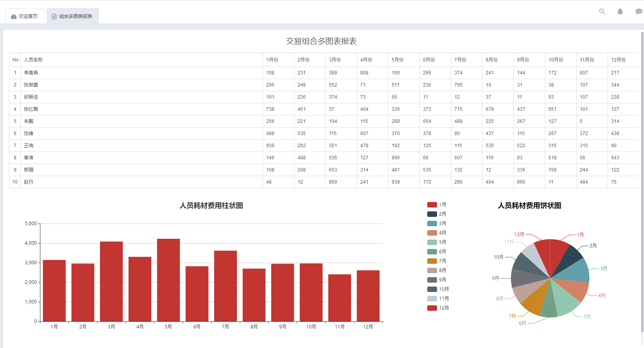
Task: Click the 人员耗材费用柱状图 chart title
Action: [211, 206]
